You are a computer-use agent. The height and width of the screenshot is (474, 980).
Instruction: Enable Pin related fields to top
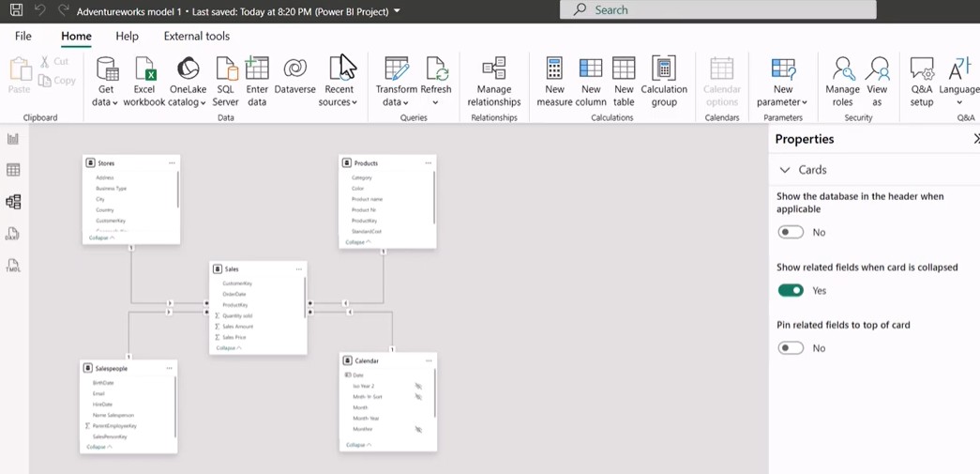(x=791, y=348)
